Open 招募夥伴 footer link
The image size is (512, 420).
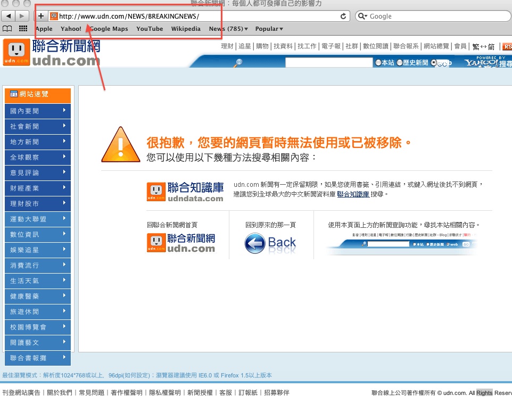click(x=277, y=392)
